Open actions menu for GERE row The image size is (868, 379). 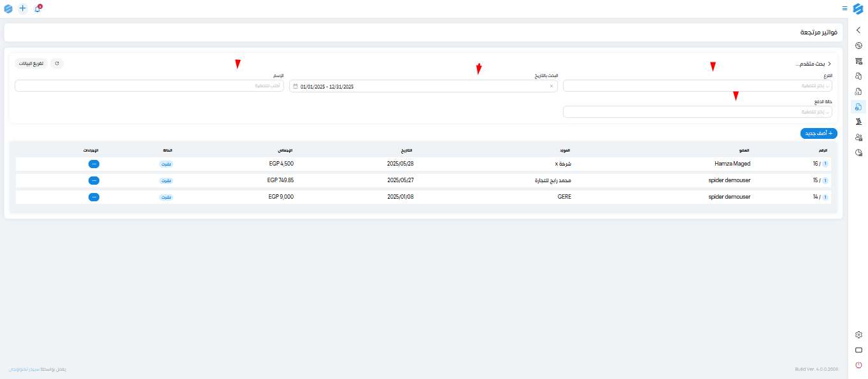[94, 197]
